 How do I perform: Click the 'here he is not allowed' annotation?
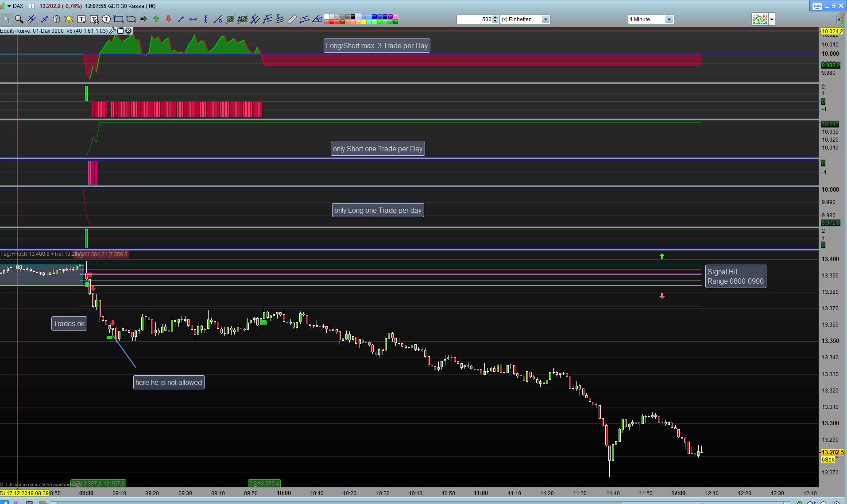tap(169, 382)
